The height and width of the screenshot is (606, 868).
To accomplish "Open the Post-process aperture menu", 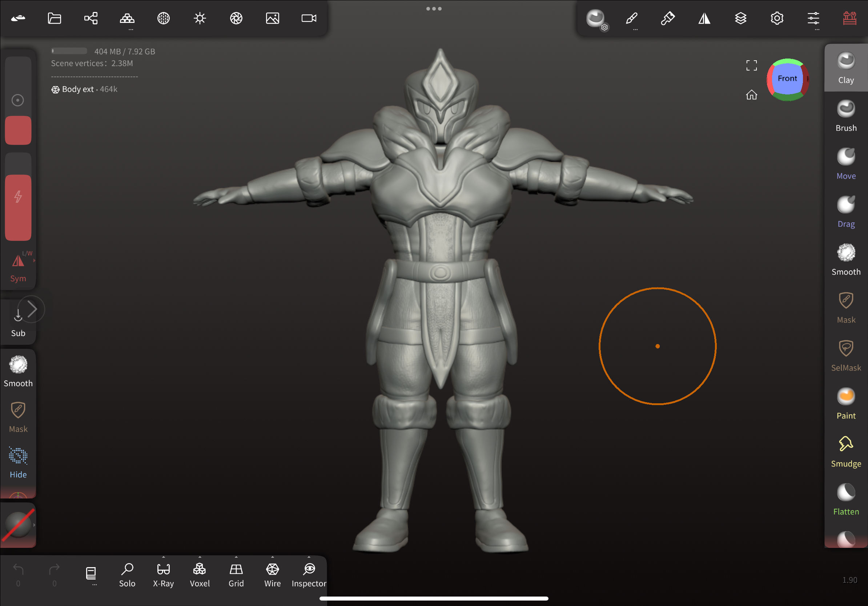I will tap(236, 18).
